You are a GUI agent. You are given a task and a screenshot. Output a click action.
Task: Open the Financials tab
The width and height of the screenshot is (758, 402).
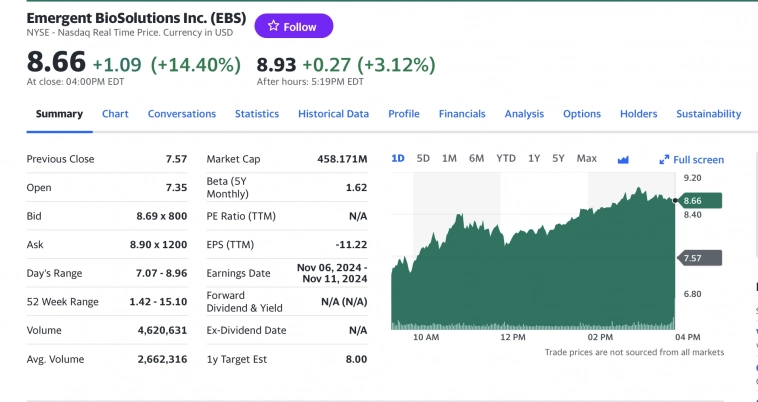click(462, 114)
